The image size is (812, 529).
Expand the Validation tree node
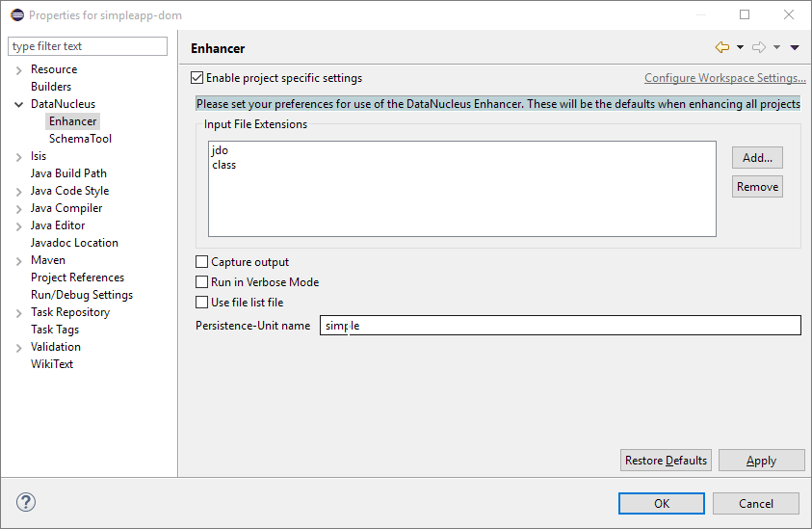click(18, 348)
